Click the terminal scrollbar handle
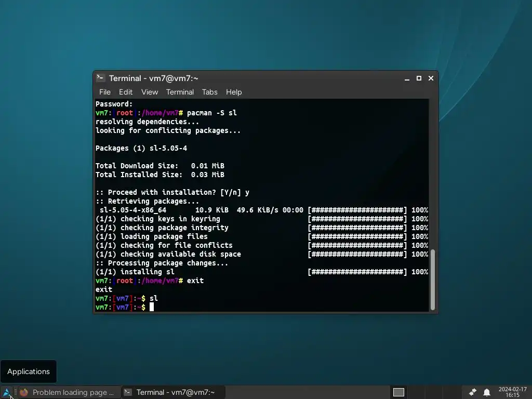Viewport: 532px width, 399px height. coord(433,280)
